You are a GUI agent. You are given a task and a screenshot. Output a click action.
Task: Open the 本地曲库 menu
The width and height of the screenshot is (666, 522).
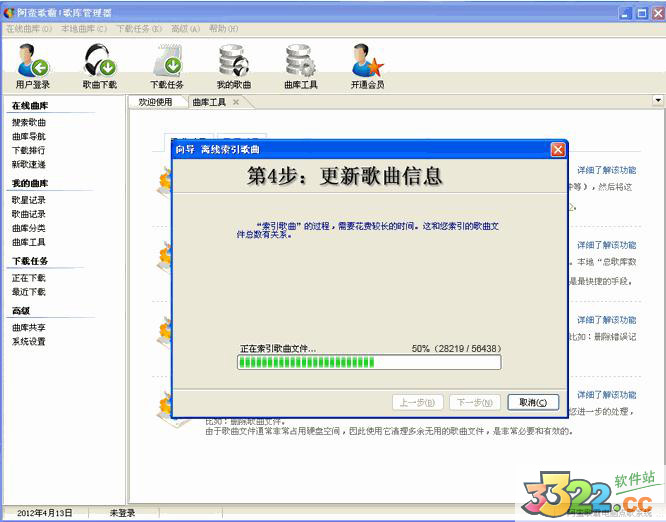(84, 28)
